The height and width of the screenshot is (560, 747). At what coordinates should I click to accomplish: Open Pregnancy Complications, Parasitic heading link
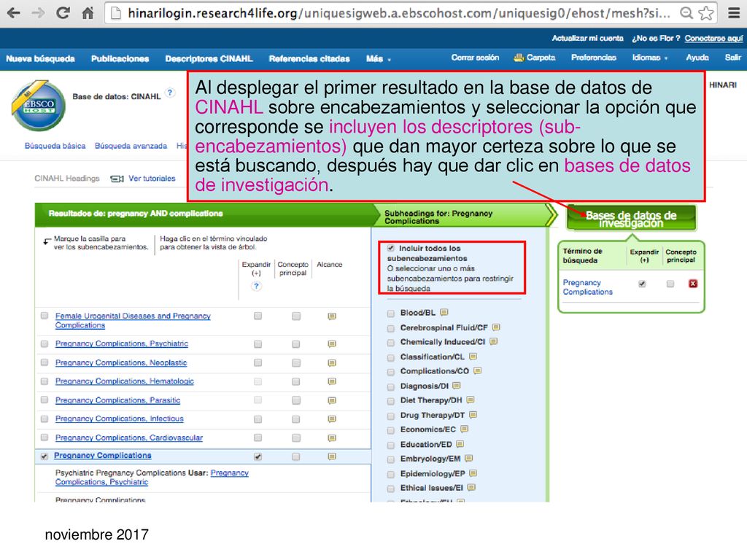point(117,400)
